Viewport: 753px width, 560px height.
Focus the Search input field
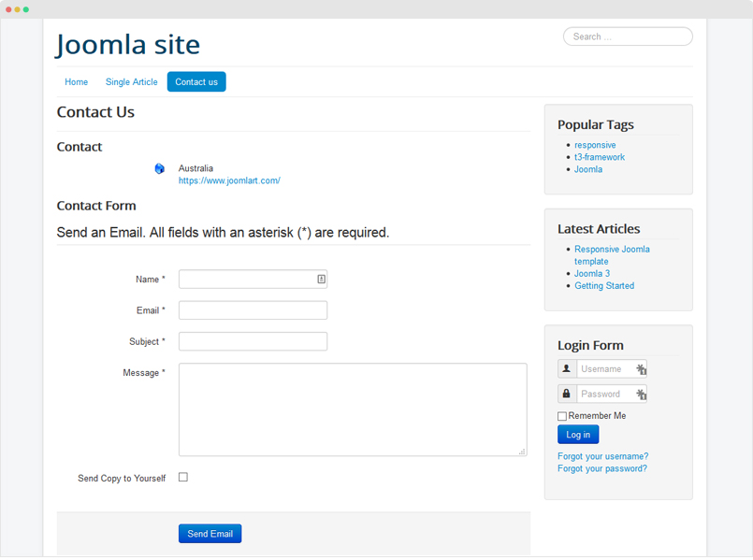628,36
